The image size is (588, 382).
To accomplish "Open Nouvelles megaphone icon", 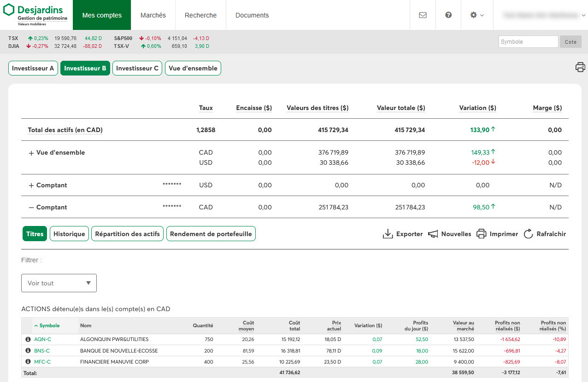I will [x=433, y=234].
